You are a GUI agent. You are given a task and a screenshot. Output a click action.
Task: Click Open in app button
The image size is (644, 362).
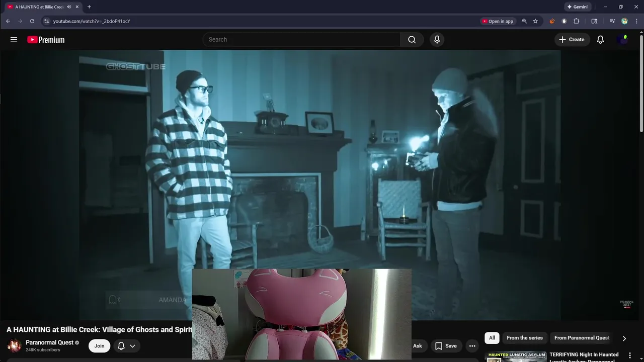pos(498,21)
